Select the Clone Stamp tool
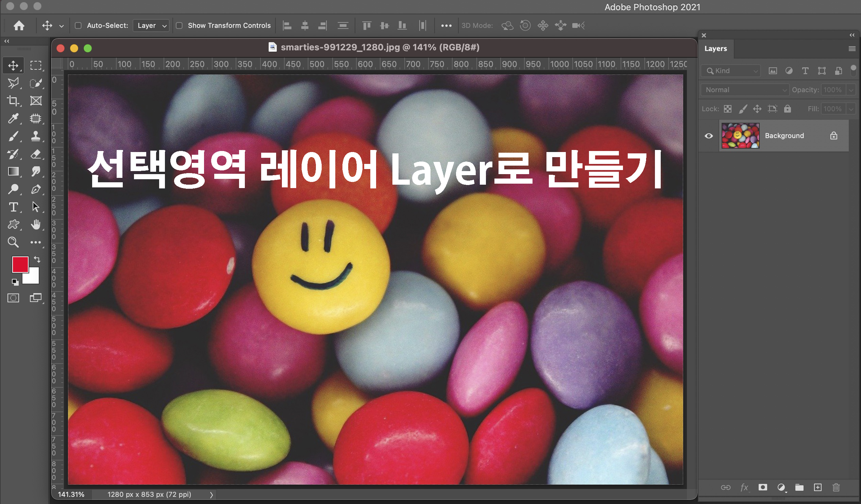The height and width of the screenshot is (504, 861). coord(35,136)
